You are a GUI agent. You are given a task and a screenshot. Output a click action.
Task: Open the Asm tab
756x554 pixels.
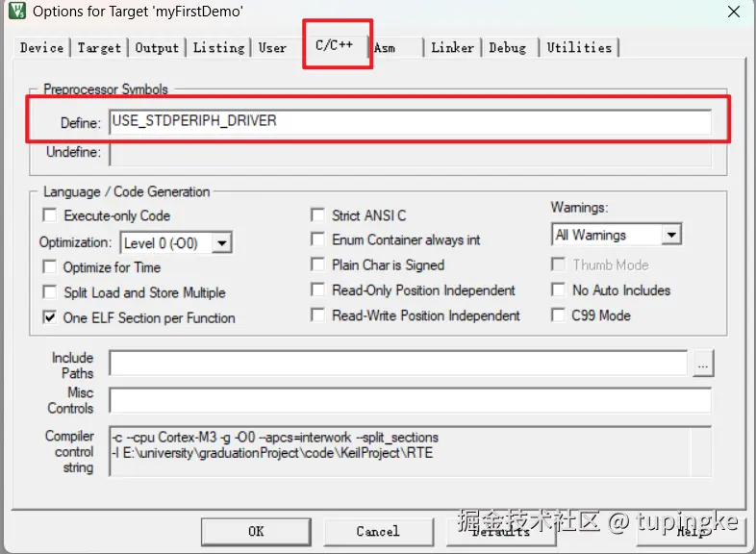385,48
